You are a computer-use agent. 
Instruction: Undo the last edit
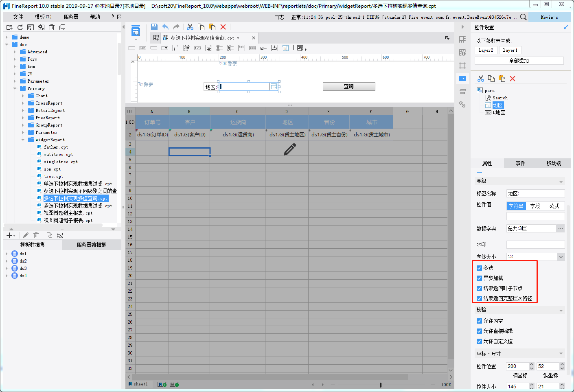pos(165,27)
